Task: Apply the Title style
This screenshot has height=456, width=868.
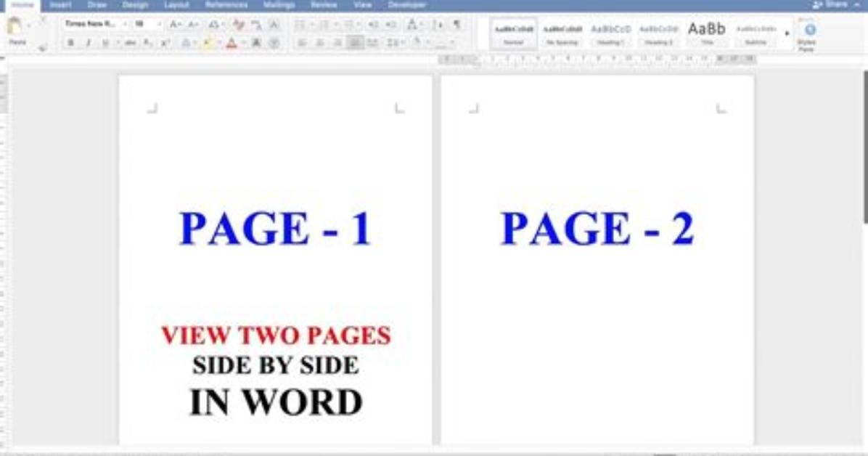Action: pyautogui.click(x=706, y=34)
